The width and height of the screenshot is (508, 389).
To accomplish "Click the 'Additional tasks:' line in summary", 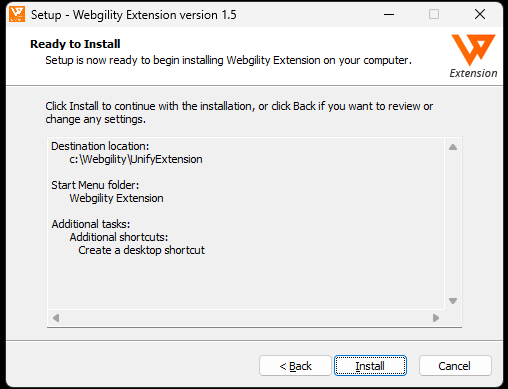I will (91, 224).
